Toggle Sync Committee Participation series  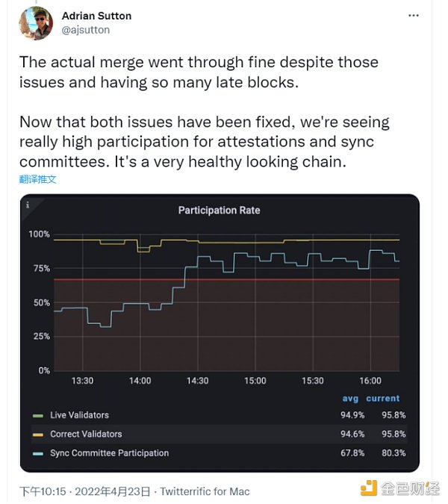pyautogui.click(x=109, y=453)
